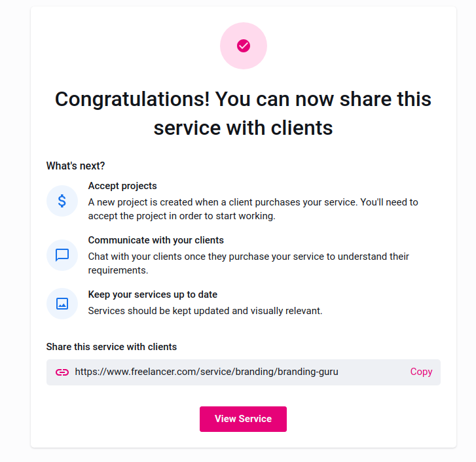Click the Congratulations headline text
This screenshot has width=476, height=462.
coord(243,99)
